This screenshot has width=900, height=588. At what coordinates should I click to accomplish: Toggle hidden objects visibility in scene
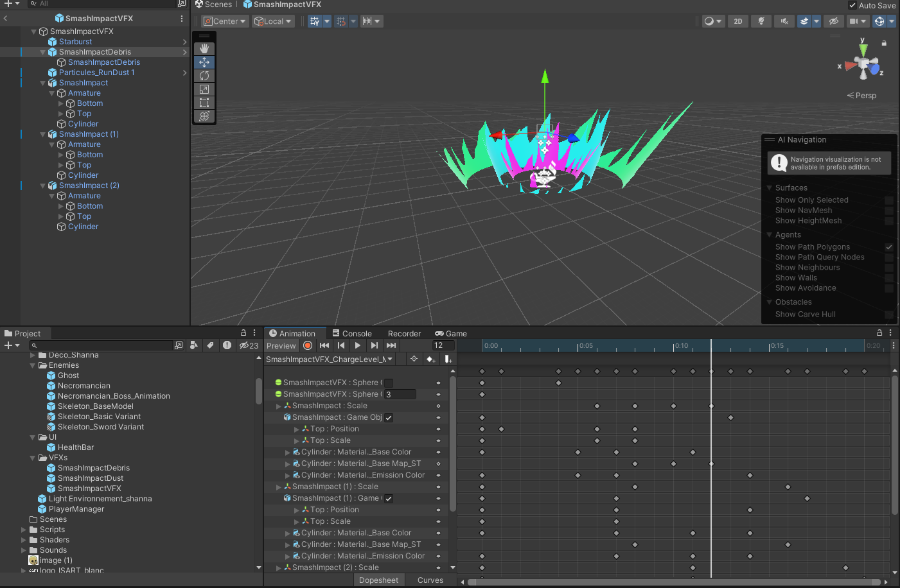(834, 21)
